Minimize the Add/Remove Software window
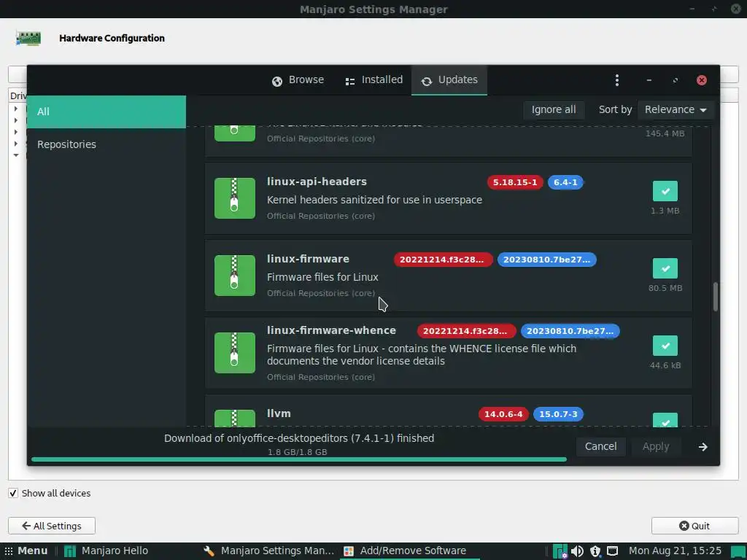 [x=649, y=80]
